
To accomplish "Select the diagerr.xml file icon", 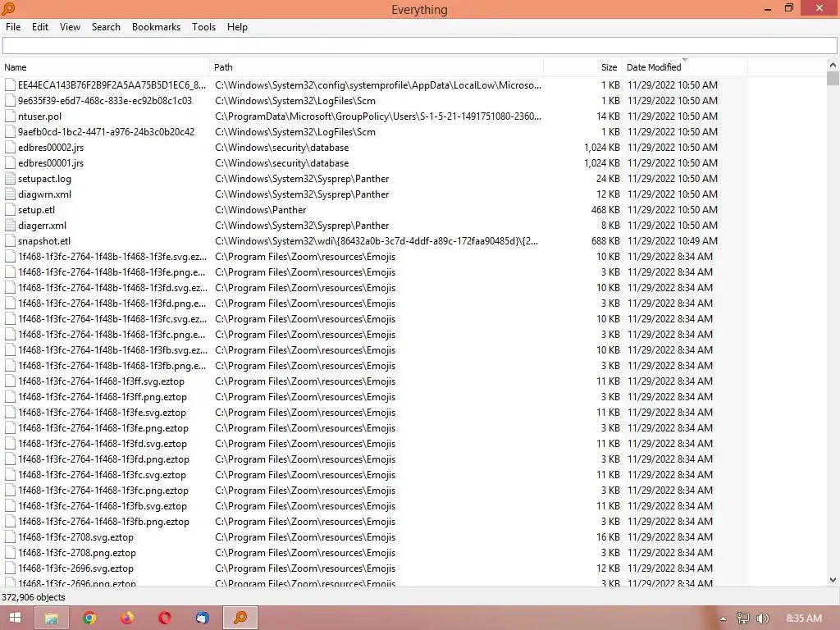I will click(10, 225).
